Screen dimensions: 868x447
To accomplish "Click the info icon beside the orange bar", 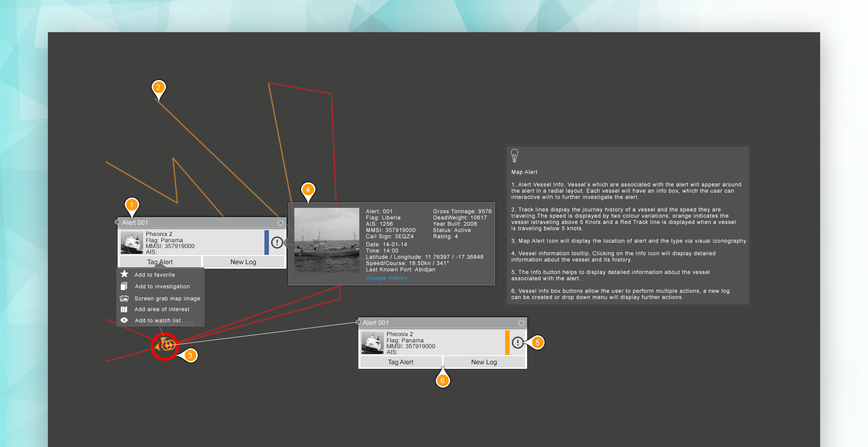I will [518, 342].
